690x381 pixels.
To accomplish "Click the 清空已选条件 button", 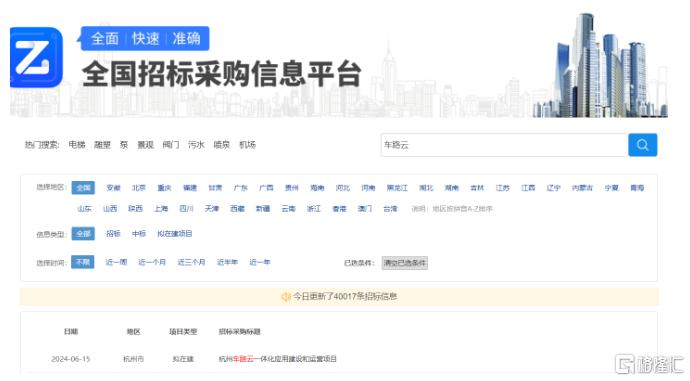I will click(x=405, y=263).
